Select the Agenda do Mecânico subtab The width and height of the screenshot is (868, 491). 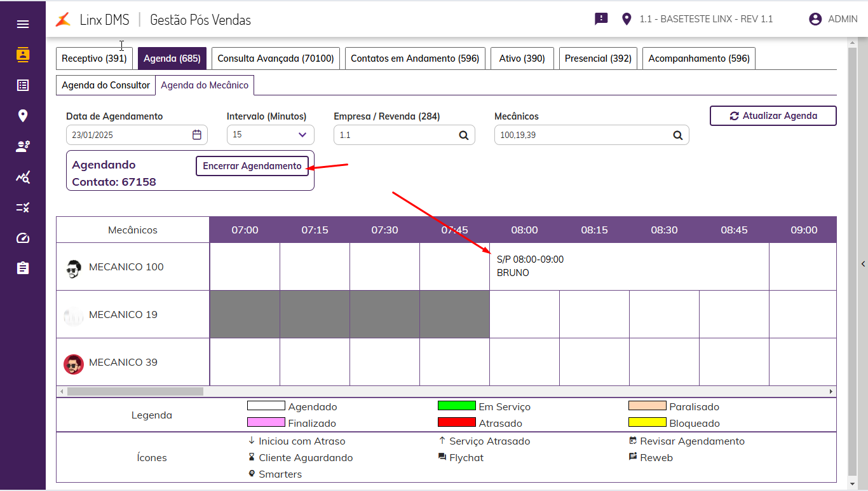tap(205, 85)
